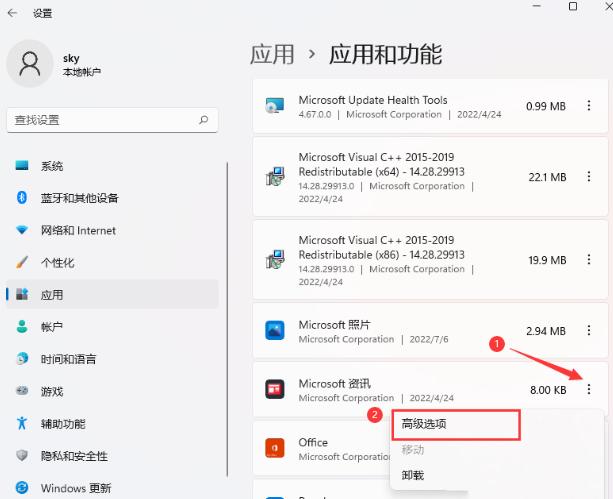Select 网络和 Internet in sidebar
This screenshot has height=499, width=613.
78,230
